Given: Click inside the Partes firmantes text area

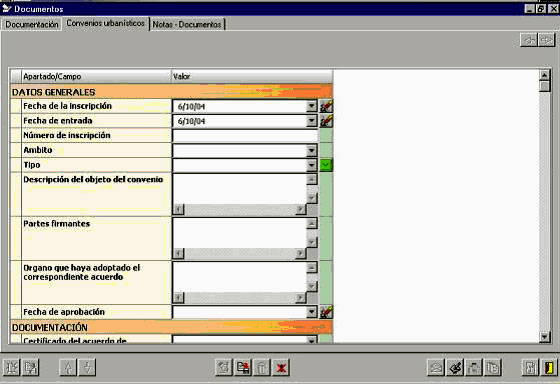Looking at the screenshot, I should click(239, 233).
